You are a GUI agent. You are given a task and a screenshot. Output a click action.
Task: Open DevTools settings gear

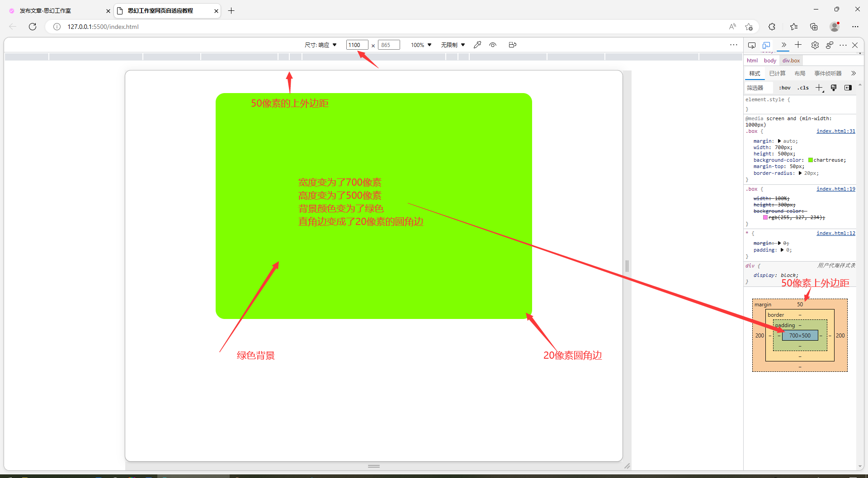(815, 45)
